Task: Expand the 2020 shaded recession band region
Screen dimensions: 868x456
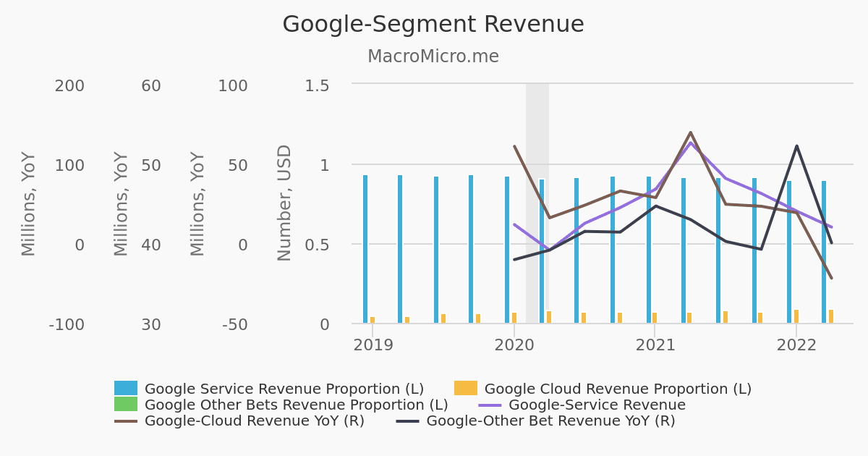Action: pos(536,203)
